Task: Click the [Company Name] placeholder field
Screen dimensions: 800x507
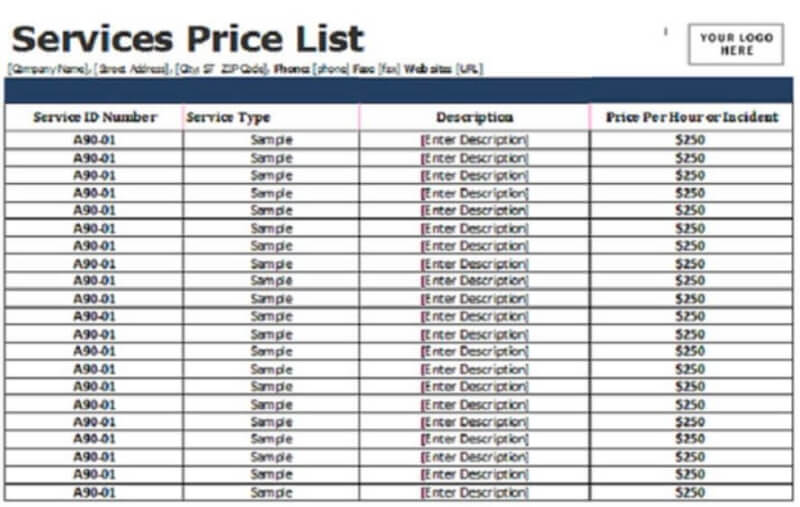Action: tap(49, 69)
